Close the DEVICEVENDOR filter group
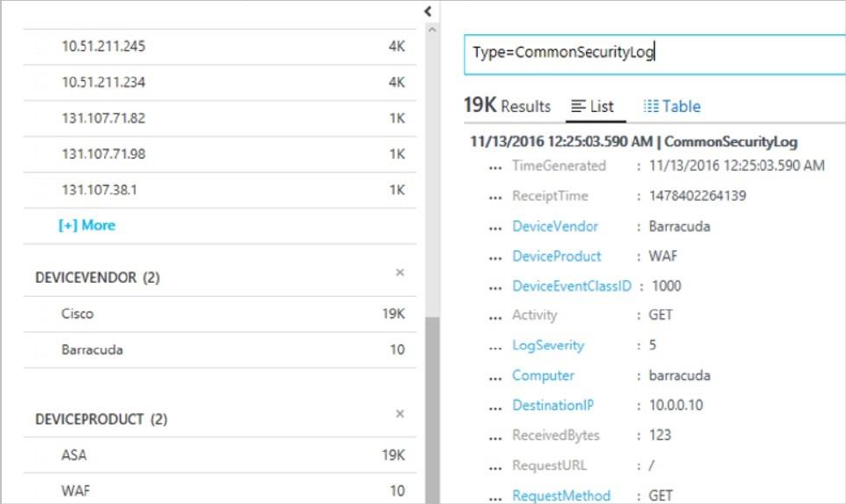This screenshot has width=846, height=504. coord(399,273)
